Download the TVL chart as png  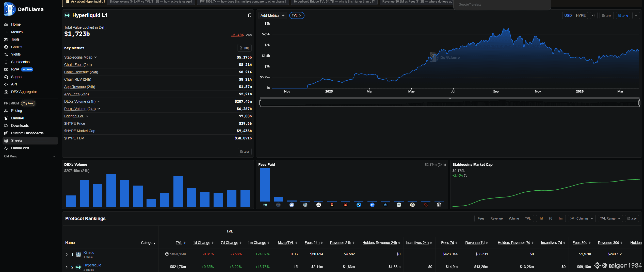pos(623,15)
